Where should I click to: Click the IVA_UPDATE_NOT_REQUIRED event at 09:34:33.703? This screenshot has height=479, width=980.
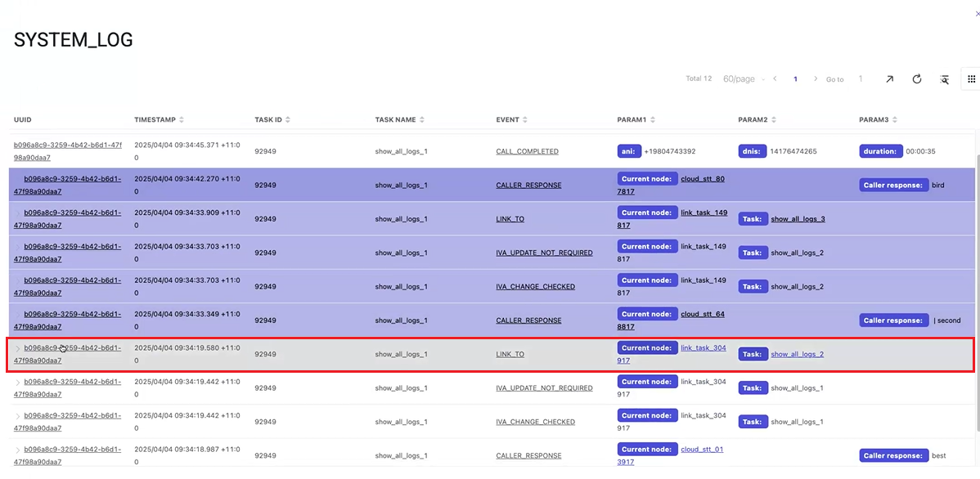(x=544, y=253)
